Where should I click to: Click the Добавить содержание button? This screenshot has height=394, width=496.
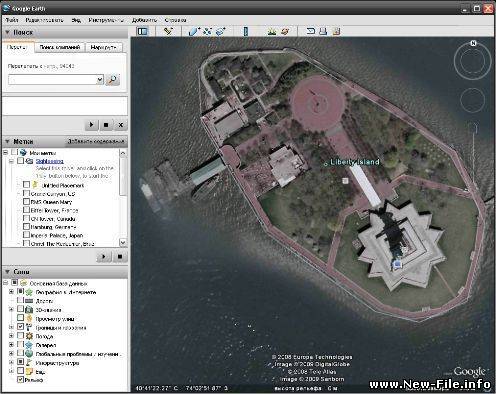(x=96, y=141)
